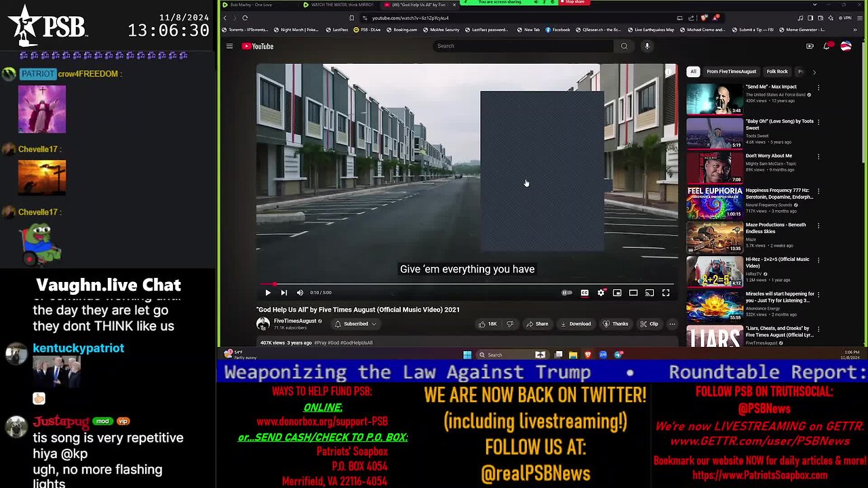The image size is (868, 488).
Task: Open Facebook bookmark
Action: click(x=557, y=30)
